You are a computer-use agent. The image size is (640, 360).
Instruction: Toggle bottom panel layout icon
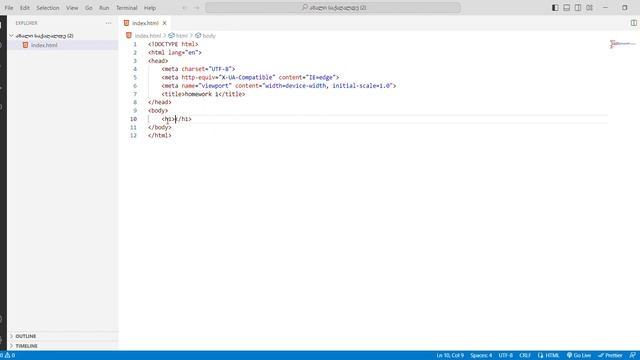[567, 8]
